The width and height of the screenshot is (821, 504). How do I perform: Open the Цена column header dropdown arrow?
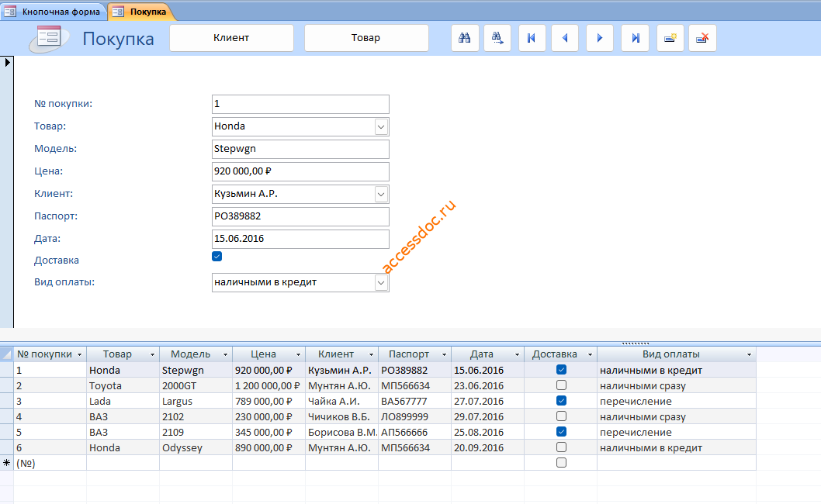(x=299, y=355)
